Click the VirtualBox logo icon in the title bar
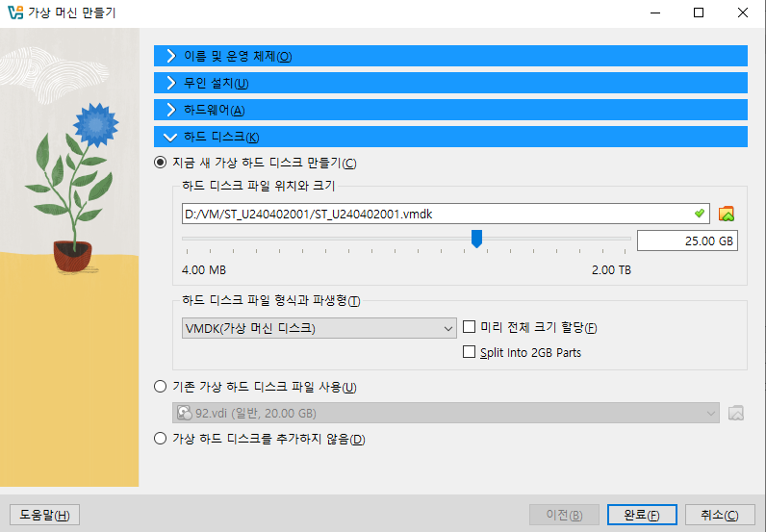766x532 pixels. click(x=15, y=13)
